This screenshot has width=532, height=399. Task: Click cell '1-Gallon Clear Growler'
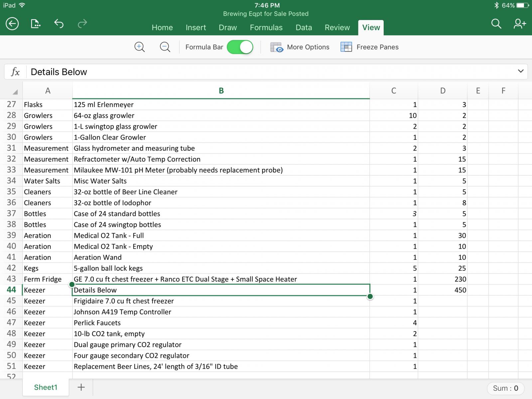(221, 137)
